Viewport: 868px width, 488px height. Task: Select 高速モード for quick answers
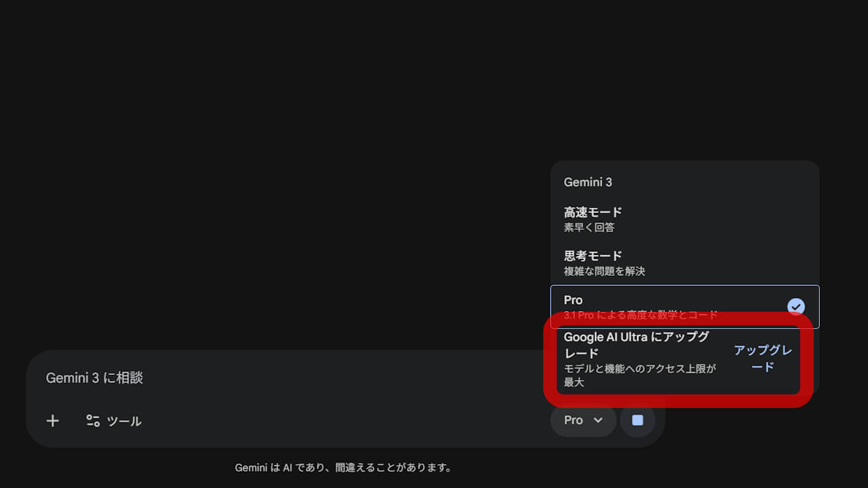pyautogui.click(x=592, y=211)
